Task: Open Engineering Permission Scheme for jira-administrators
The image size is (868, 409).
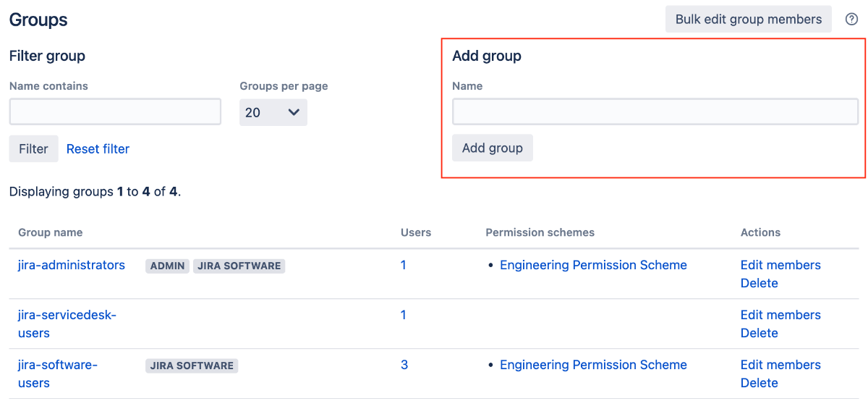Action: pyautogui.click(x=593, y=265)
